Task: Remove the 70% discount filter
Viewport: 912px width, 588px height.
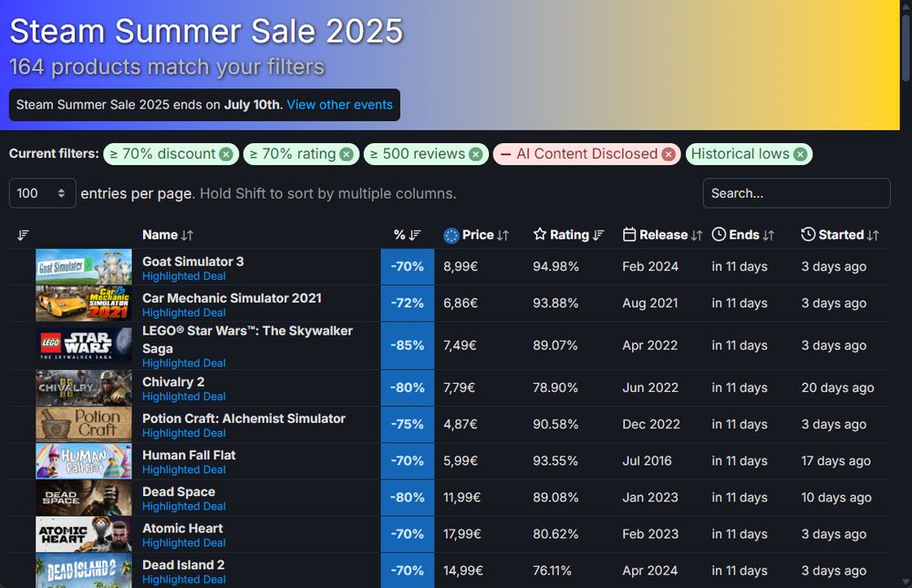Action: (x=226, y=154)
